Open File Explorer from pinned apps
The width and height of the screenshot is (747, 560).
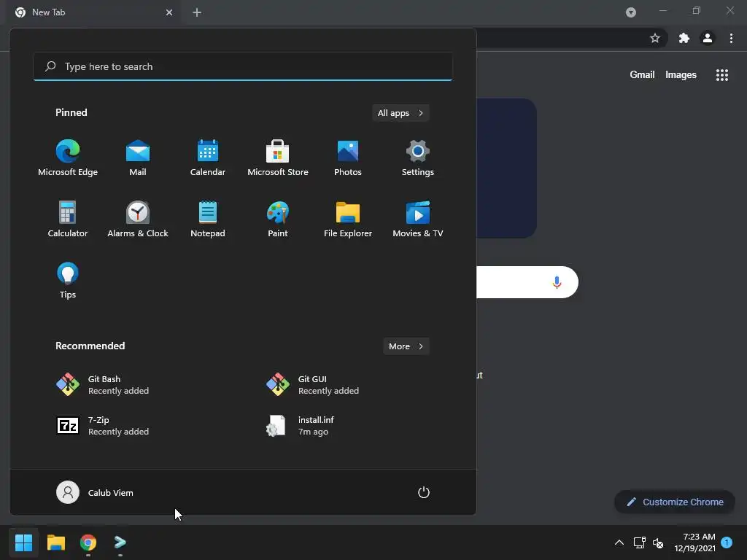(348, 219)
